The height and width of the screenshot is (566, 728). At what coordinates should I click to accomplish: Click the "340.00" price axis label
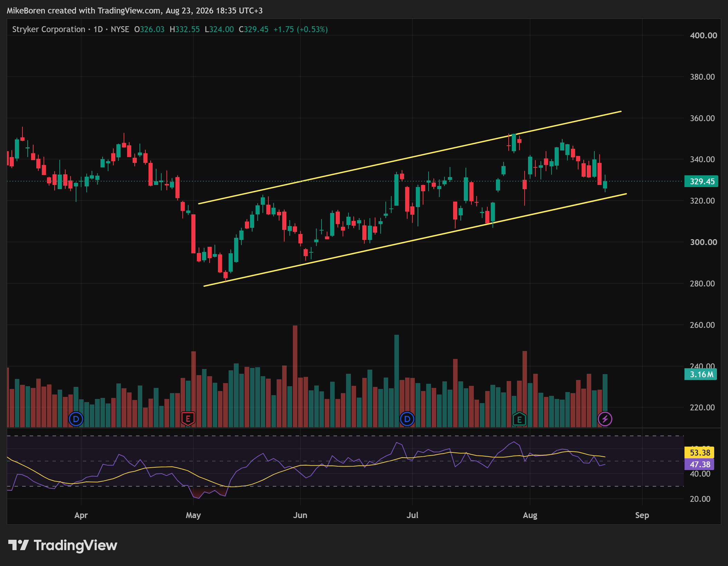pyautogui.click(x=702, y=159)
